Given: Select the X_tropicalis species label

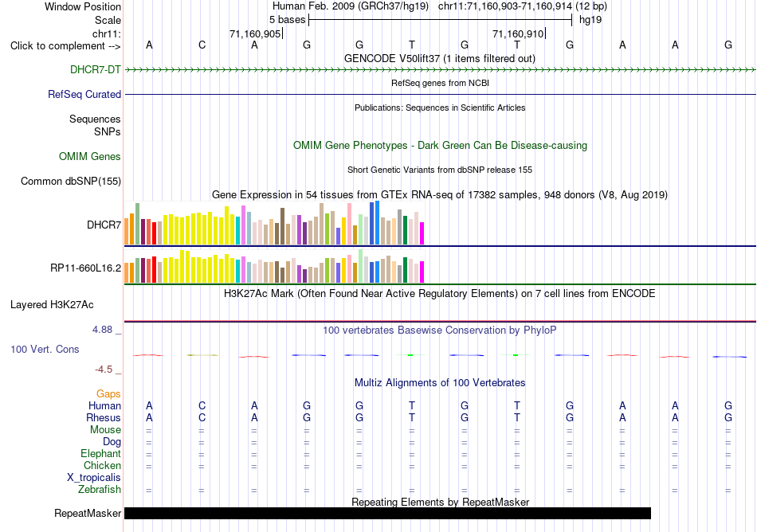Looking at the screenshot, I should [94, 478].
